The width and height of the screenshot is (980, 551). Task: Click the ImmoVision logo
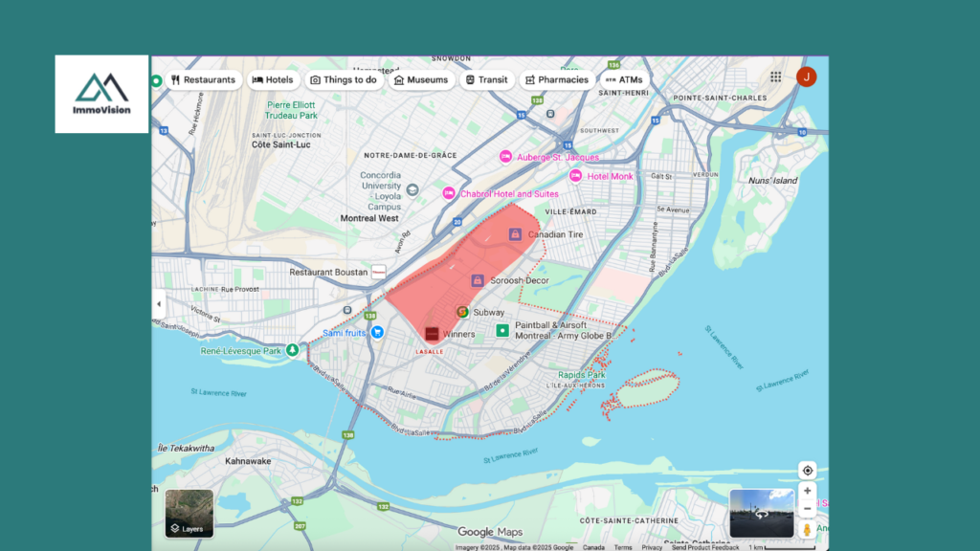click(x=101, y=94)
